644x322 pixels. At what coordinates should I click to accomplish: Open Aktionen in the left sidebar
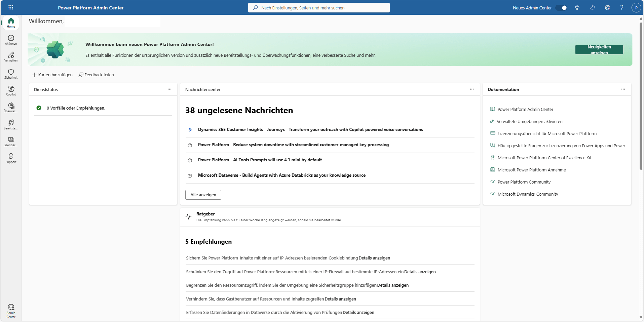(11, 40)
